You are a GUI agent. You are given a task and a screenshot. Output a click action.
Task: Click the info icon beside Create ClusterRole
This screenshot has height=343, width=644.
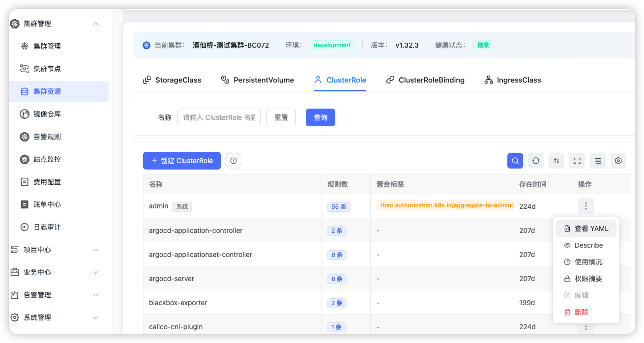point(234,161)
